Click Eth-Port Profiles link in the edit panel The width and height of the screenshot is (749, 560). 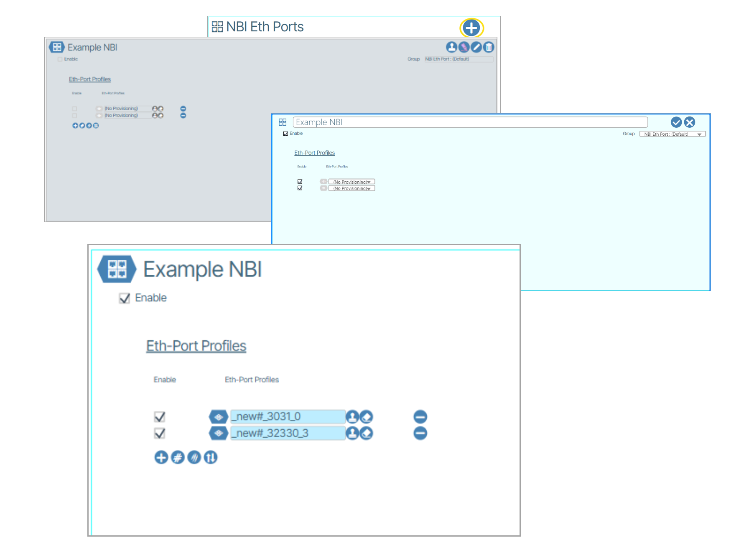pos(314,153)
